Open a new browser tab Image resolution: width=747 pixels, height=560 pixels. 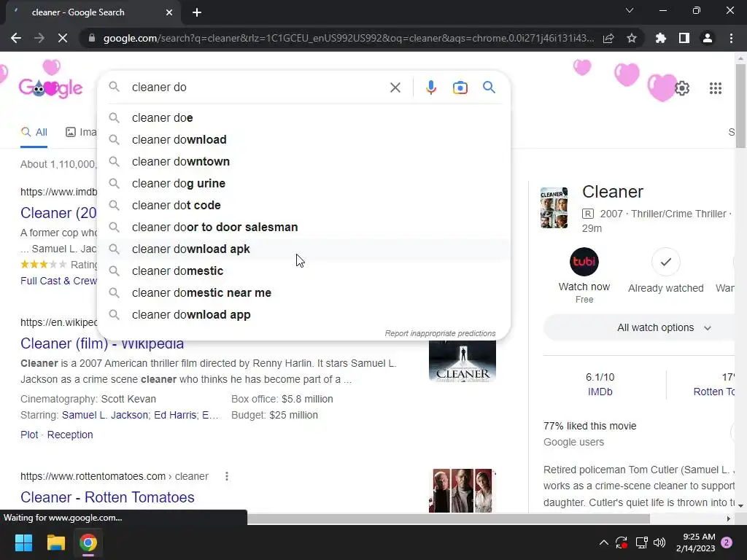click(197, 12)
